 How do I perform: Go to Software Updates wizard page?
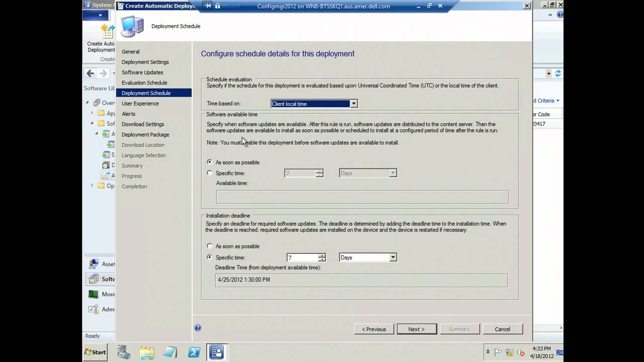[x=142, y=72]
